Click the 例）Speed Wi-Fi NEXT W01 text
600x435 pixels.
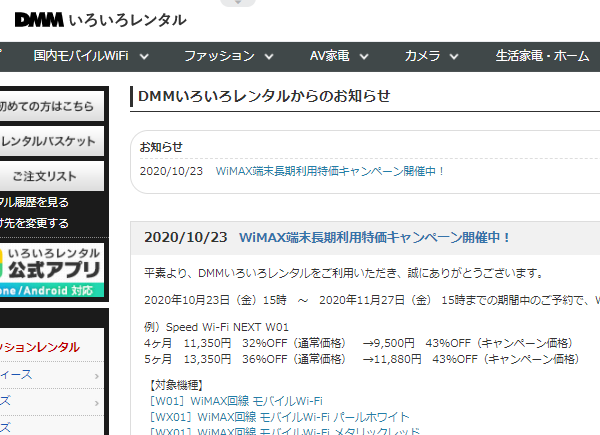(x=216, y=327)
